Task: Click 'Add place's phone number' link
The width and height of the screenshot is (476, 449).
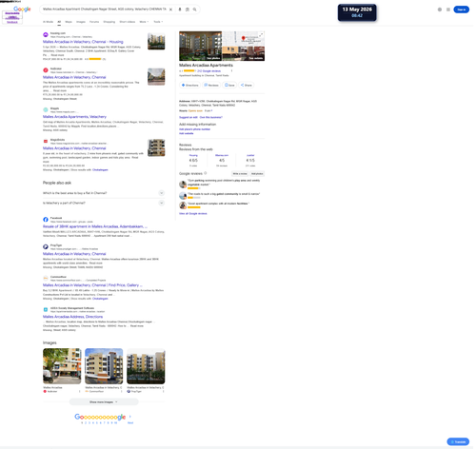Action: [x=194, y=129]
